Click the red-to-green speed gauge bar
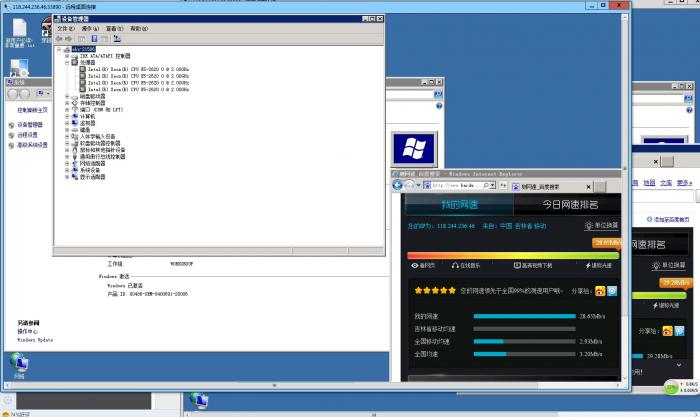This screenshot has width=700, height=417. click(x=513, y=256)
